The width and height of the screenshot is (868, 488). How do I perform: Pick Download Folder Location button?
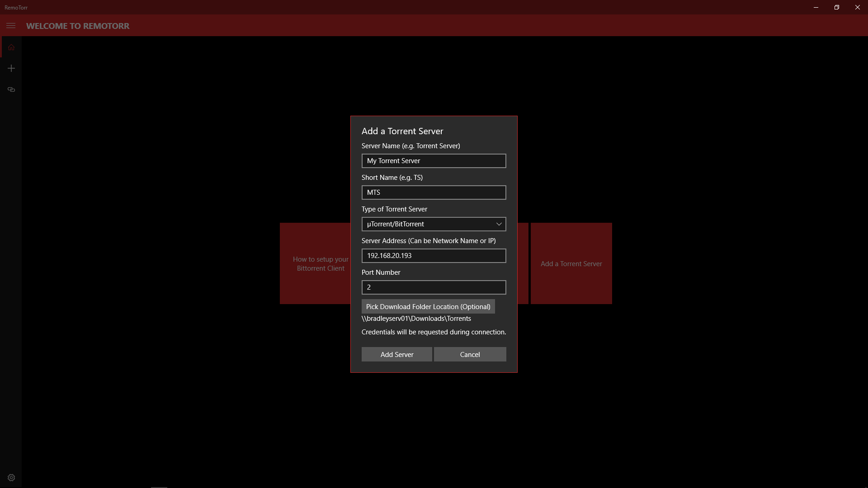(428, 306)
